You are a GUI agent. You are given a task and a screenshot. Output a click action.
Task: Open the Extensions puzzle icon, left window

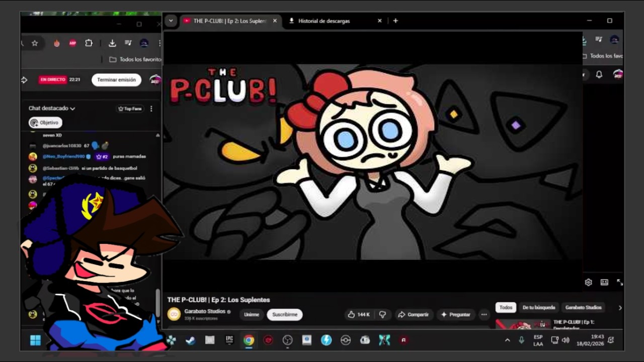coord(89,43)
